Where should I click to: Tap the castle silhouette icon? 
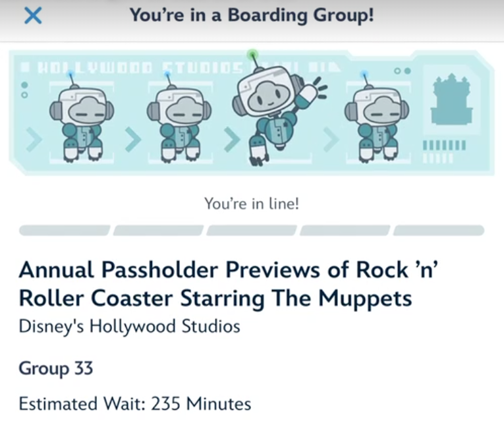pyautogui.click(x=451, y=99)
